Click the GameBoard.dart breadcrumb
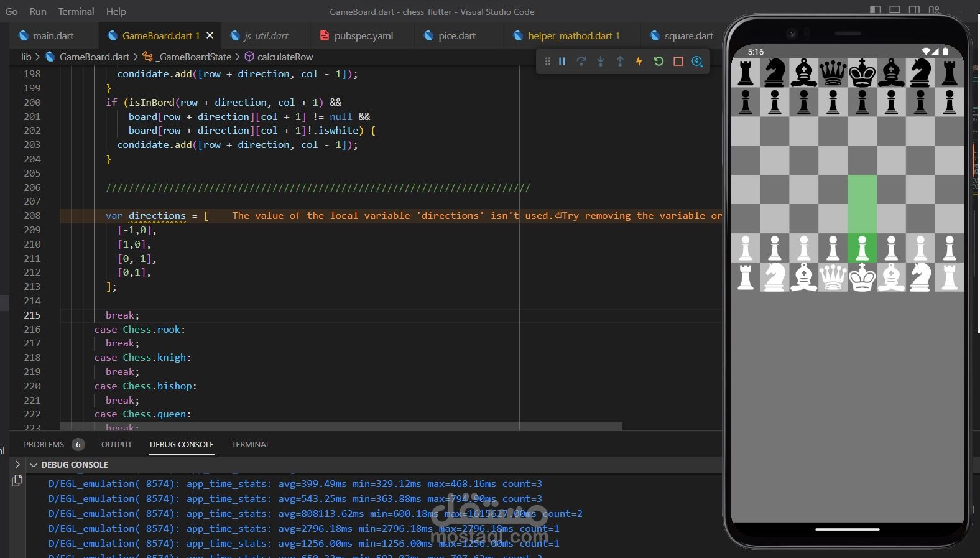 (95, 57)
